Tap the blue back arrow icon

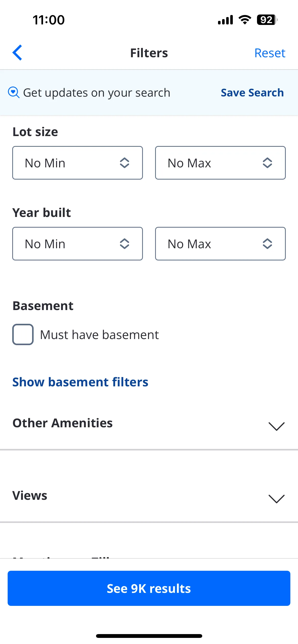pos(17,53)
